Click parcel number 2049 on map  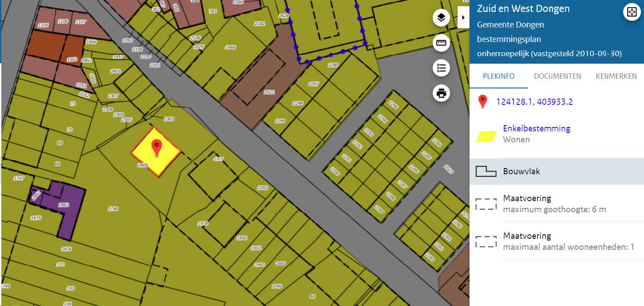point(277,286)
